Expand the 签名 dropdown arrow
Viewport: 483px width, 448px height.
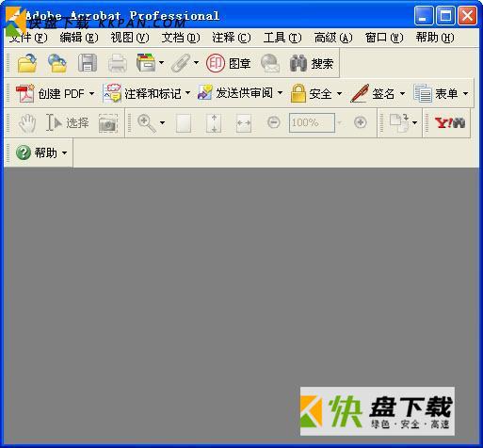click(x=402, y=93)
